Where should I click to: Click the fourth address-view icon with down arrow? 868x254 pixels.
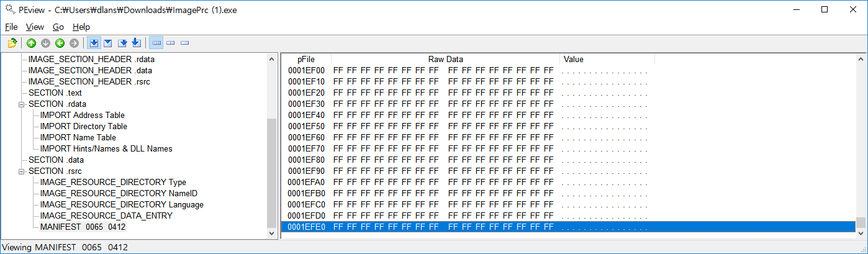coord(136,43)
